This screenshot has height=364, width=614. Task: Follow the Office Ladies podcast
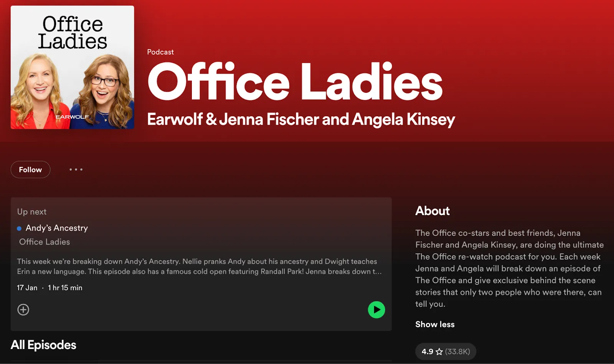[30, 170]
